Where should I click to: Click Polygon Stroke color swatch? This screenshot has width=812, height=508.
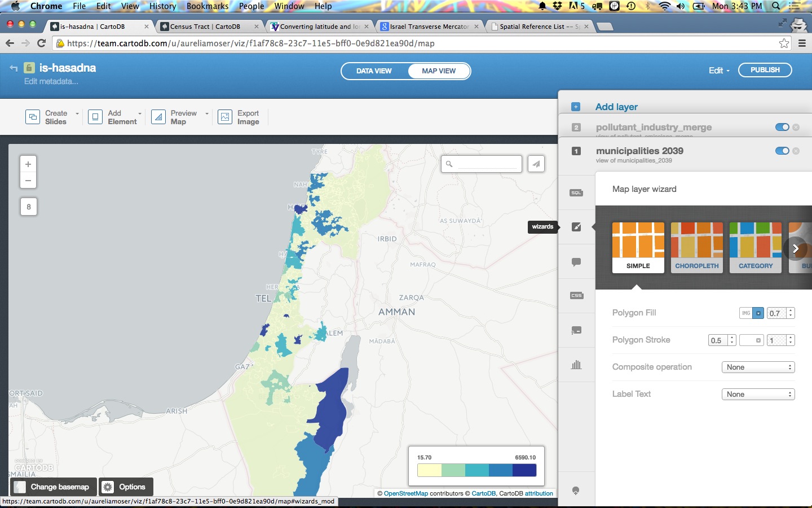[x=752, y=340]
